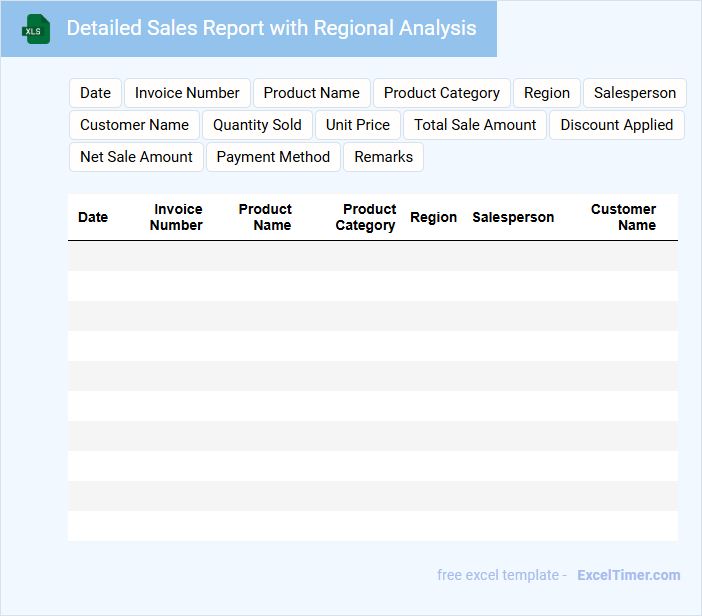Screen dimensions: 702x616
Task: Select the Region table column header
Action: (433, 217)
